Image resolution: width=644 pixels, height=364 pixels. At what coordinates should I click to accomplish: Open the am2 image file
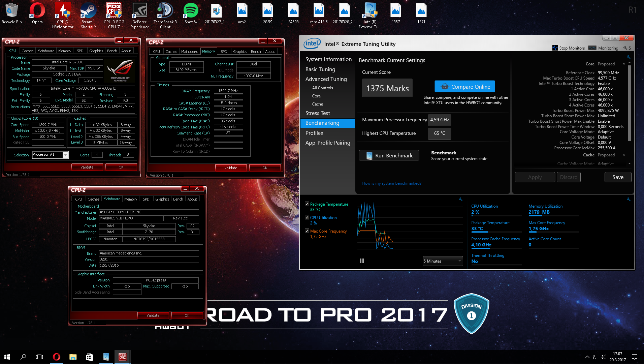click(x=242, y=13)
